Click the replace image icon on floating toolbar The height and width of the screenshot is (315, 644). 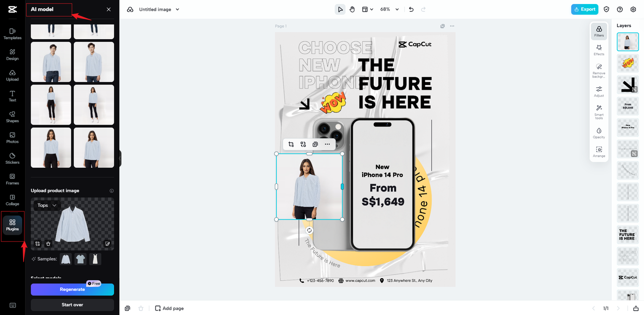[x=303, y=144]
